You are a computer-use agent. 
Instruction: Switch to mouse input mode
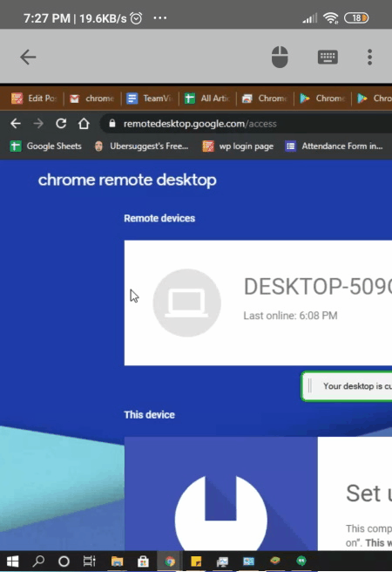(x=280, y=57)
